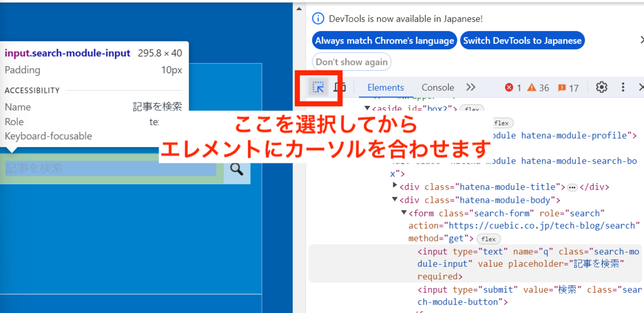Click the 36 warnings badge
The image size is (644, 313).
[x=538, y=88]
